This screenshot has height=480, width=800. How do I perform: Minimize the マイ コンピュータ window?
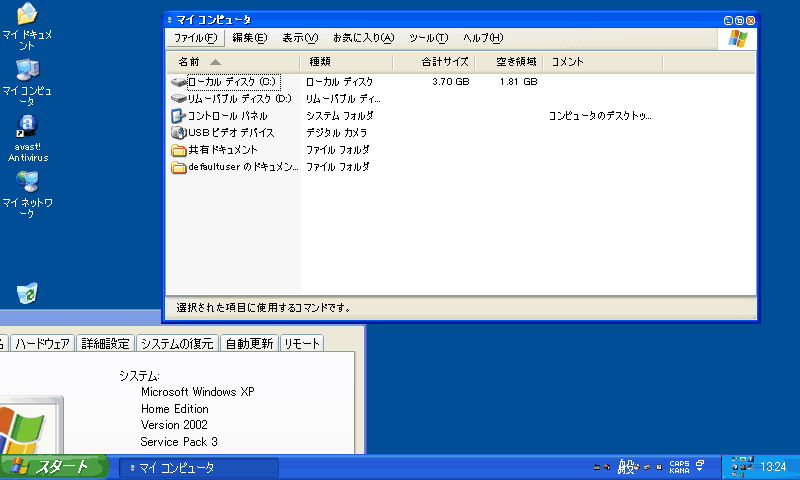[x=728, y=20]
